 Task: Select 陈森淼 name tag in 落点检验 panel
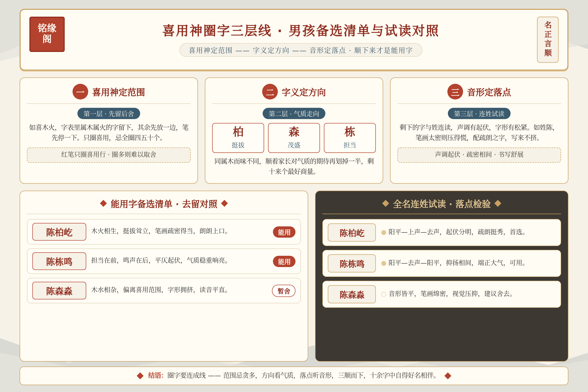pyautogui.click(x=352, y=294)
